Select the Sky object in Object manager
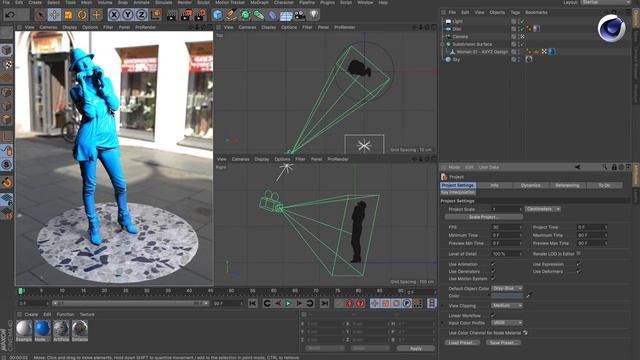The width and height of the screenshot is (640, 360). (x=456, y=60)
